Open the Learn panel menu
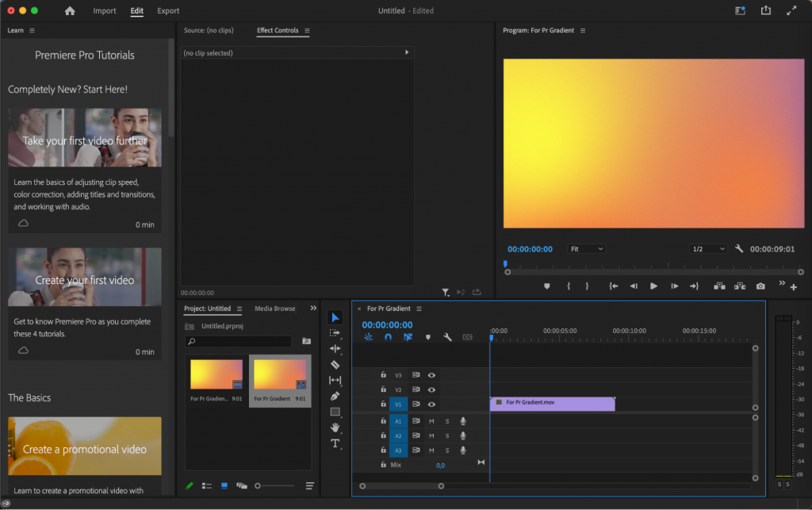The width and height of the screenshot is (812, 510). (30, 30)
